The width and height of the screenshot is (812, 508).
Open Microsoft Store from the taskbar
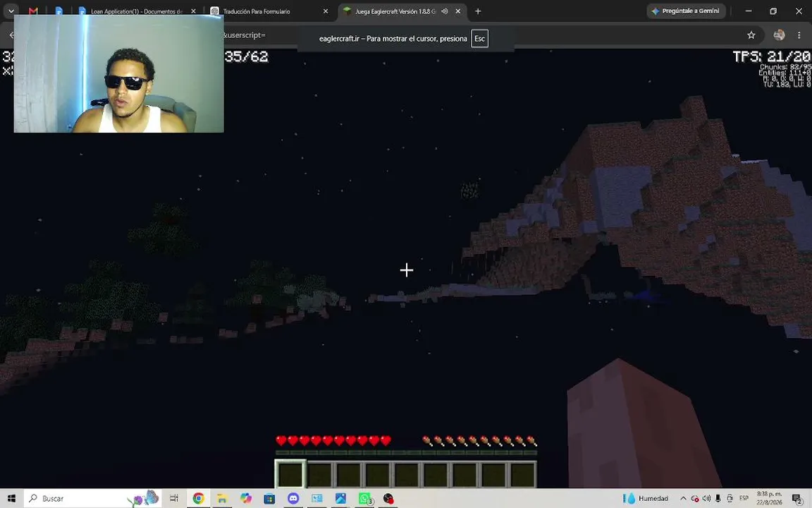[x=269, y=498]
